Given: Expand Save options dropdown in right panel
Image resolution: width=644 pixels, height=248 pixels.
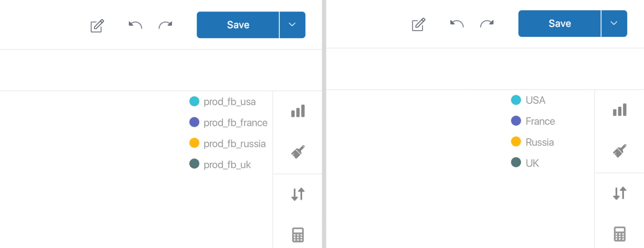Looking at the screenshot, I should tap(614, 24).
